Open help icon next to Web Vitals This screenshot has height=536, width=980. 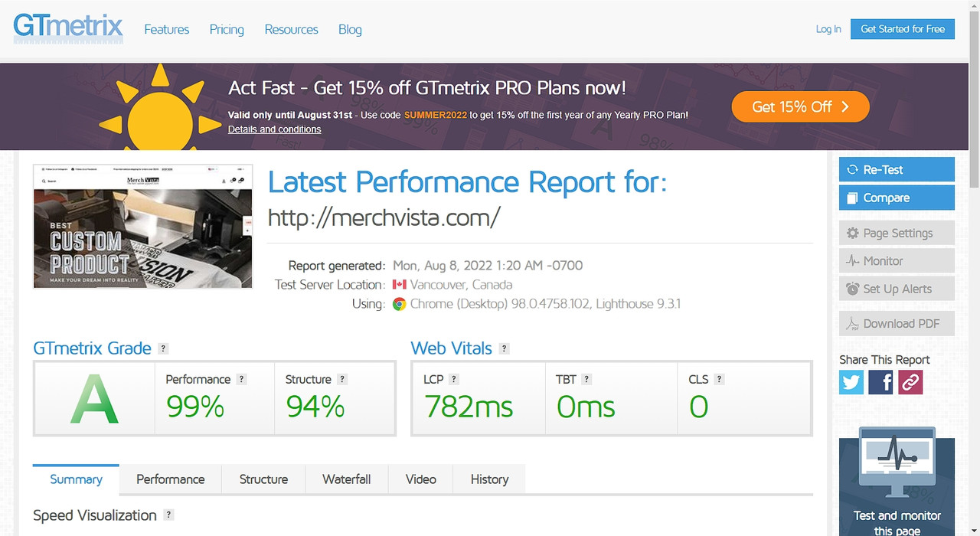coord(504,348)
